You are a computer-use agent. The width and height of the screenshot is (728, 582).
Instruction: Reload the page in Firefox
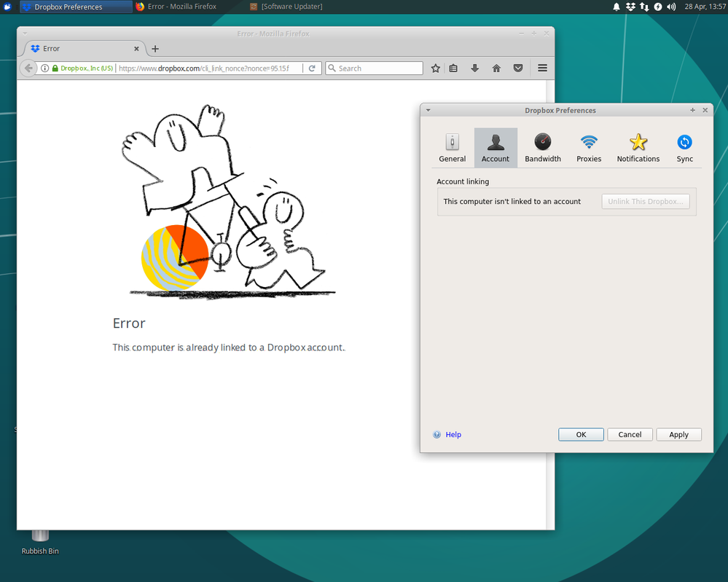coord(312,68)
